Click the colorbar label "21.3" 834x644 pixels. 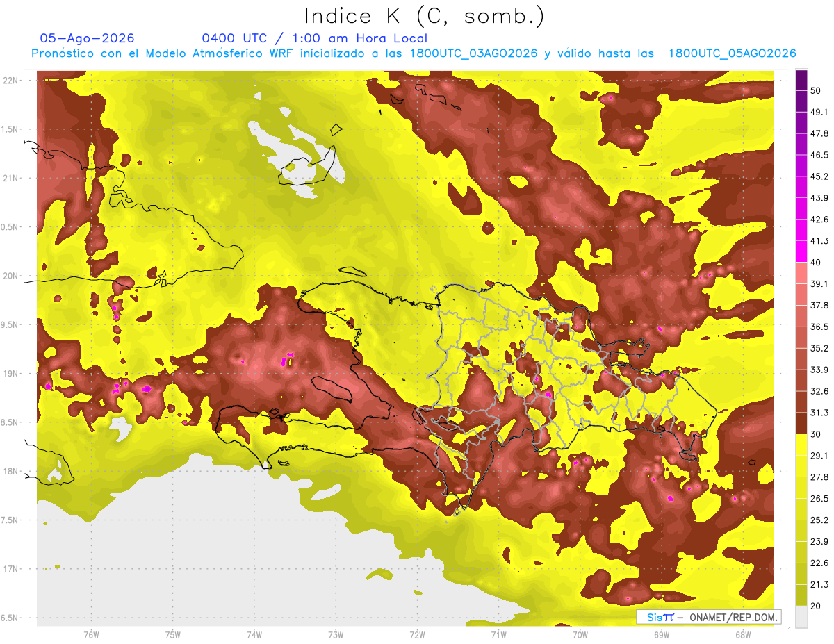[x=819, y=584]
